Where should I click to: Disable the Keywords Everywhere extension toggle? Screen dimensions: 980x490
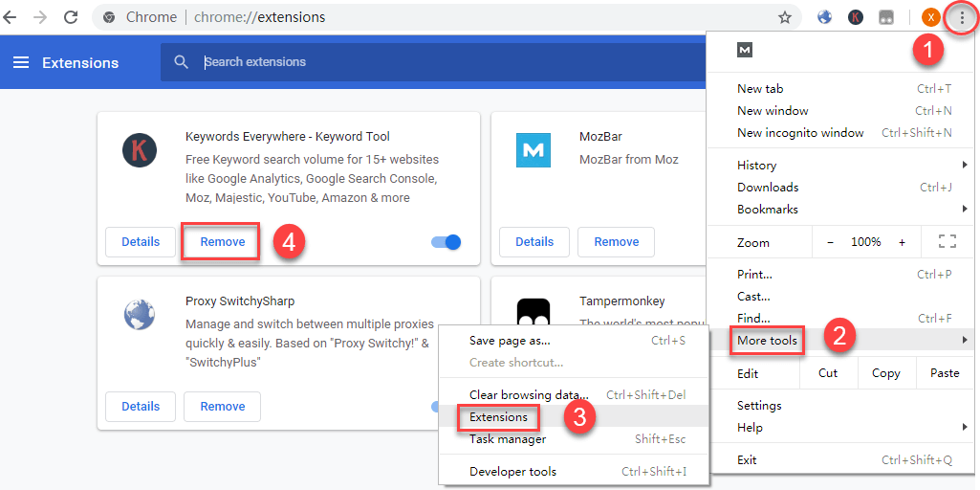pyautogui.click(x=446, y=242)
